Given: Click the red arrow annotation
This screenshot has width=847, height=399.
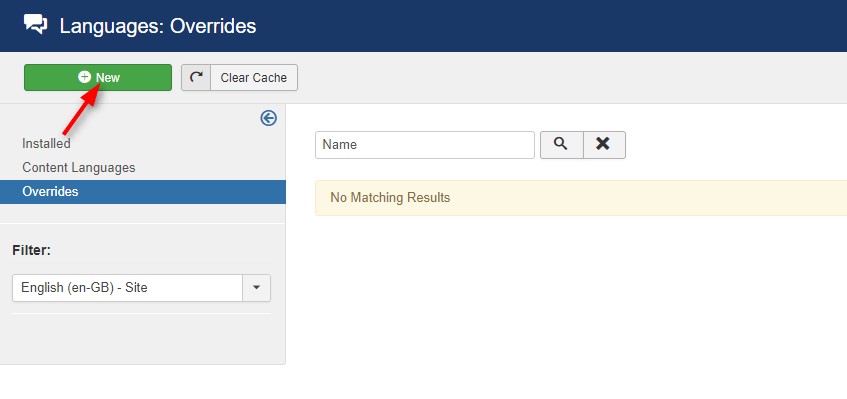Looking at the screenshot, I should pyautogui.click(x=82, y=110).
